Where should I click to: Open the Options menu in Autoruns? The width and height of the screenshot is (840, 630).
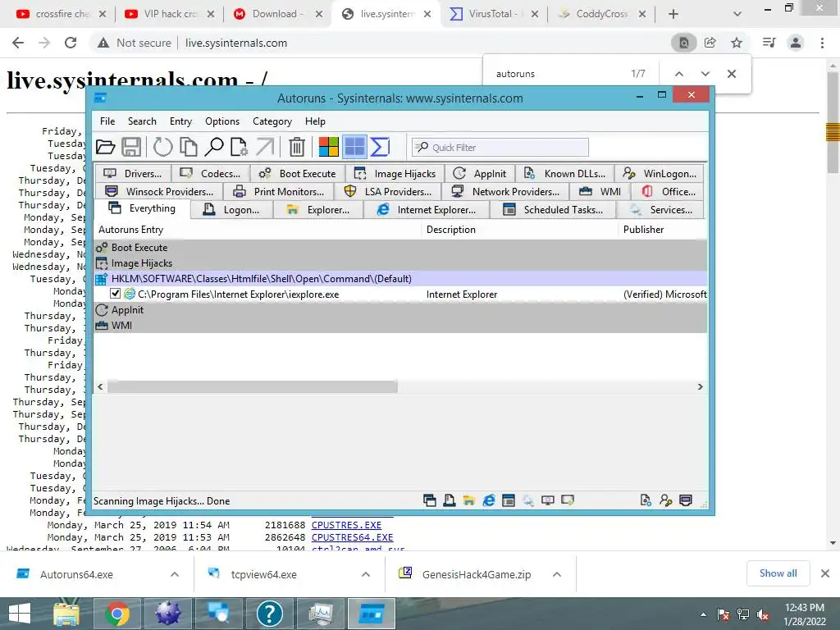[221, 121]
